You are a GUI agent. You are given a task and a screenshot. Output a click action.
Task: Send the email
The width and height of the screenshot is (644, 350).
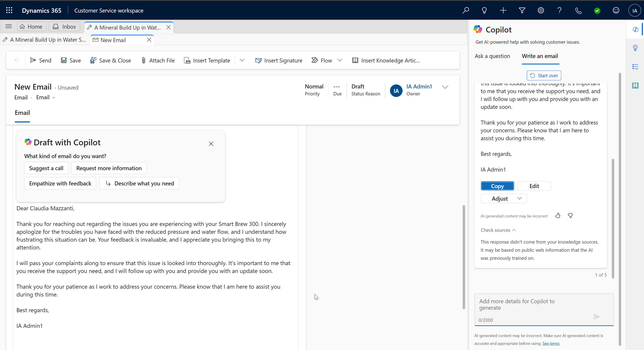(40, 60)
